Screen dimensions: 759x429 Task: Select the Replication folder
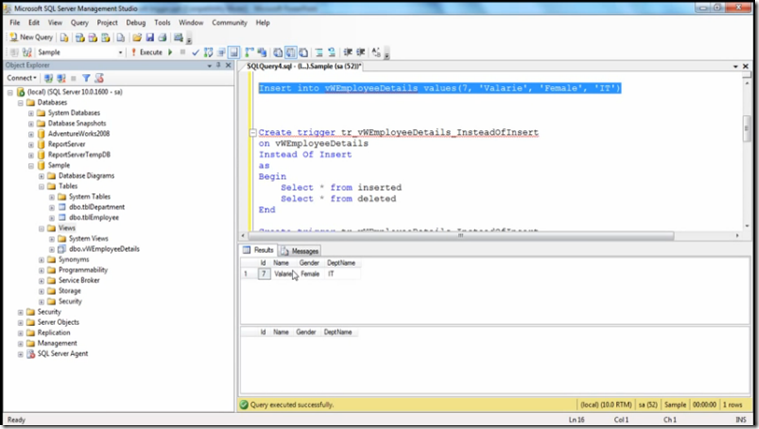coord(54,333)
